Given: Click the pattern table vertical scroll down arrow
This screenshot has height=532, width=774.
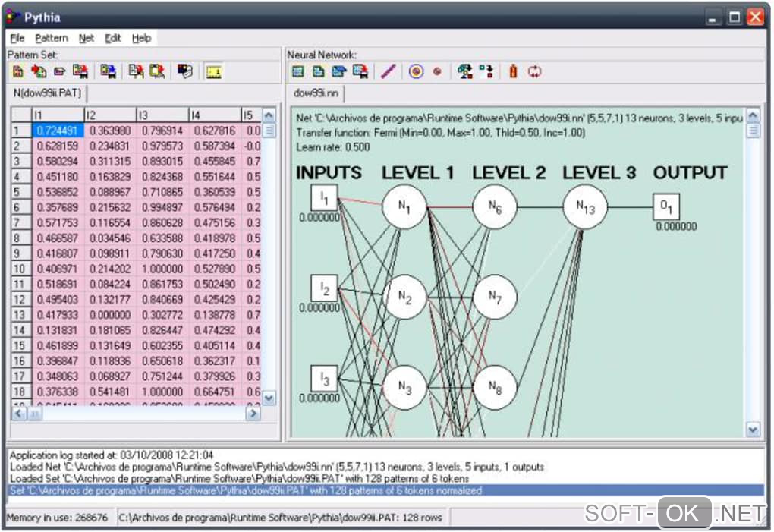Looking at the screenshot, I should point(269,398).
